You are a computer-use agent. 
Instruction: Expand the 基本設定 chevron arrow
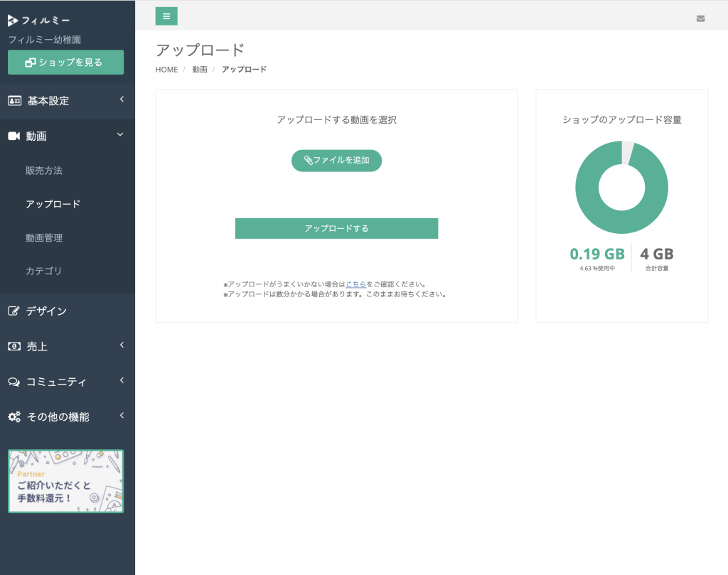pyautogui.click(x=122, y=100)
